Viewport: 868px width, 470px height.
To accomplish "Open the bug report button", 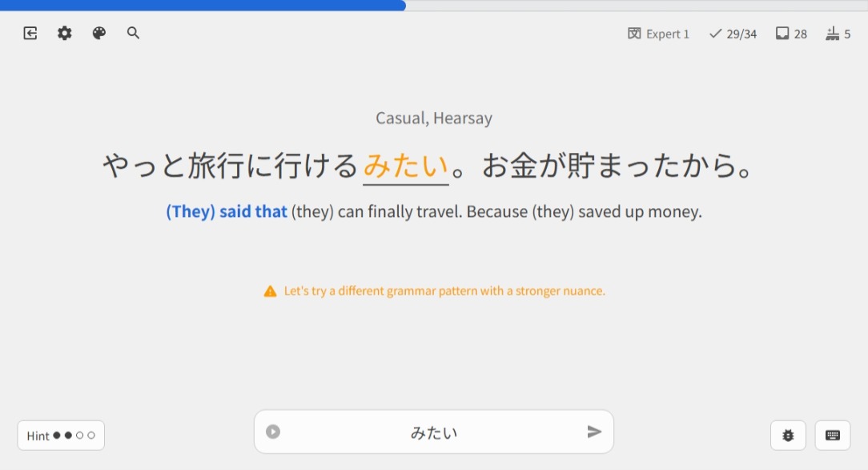I will point(788,436).
